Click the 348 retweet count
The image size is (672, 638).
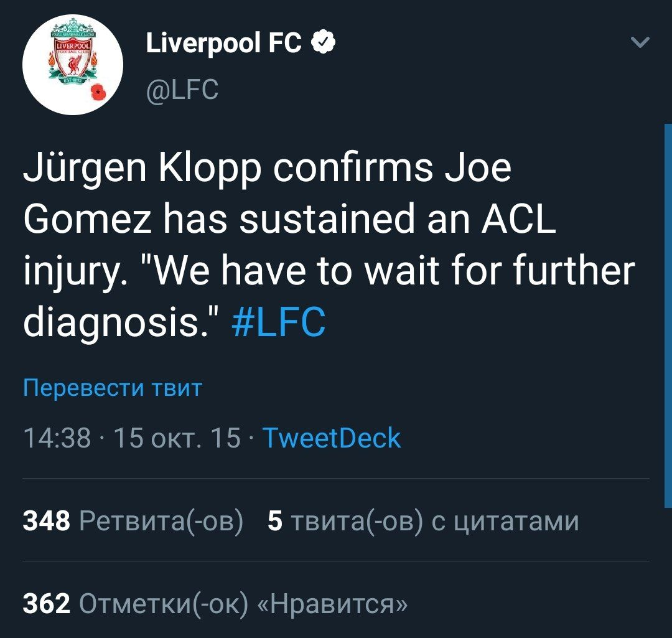point(47,520)
